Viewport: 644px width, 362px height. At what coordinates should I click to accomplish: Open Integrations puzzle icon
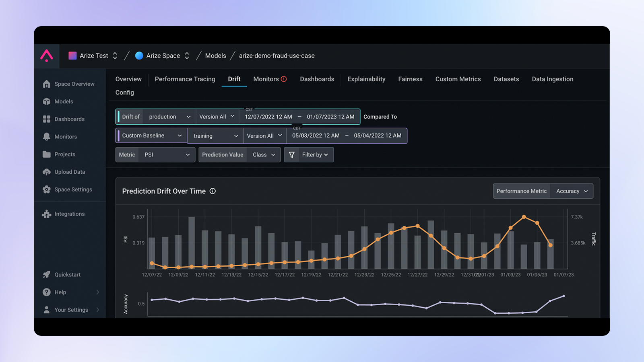[x=47, y=214]
